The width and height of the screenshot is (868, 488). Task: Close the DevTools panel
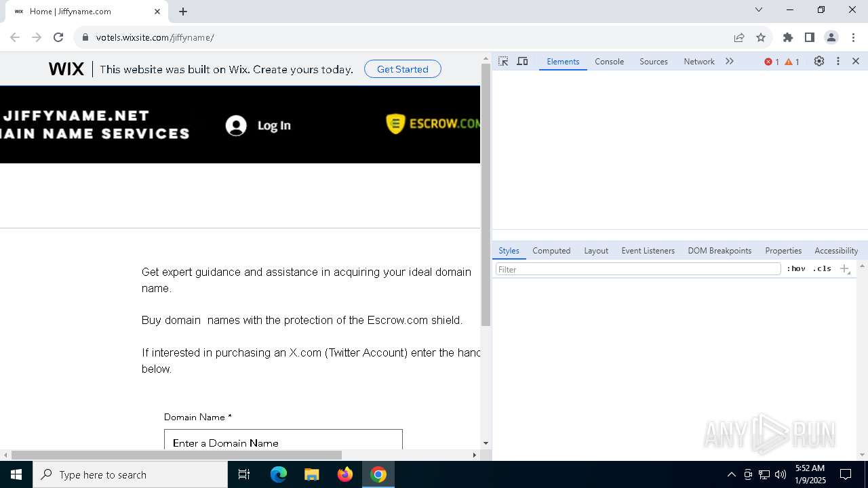coord(856,61)
